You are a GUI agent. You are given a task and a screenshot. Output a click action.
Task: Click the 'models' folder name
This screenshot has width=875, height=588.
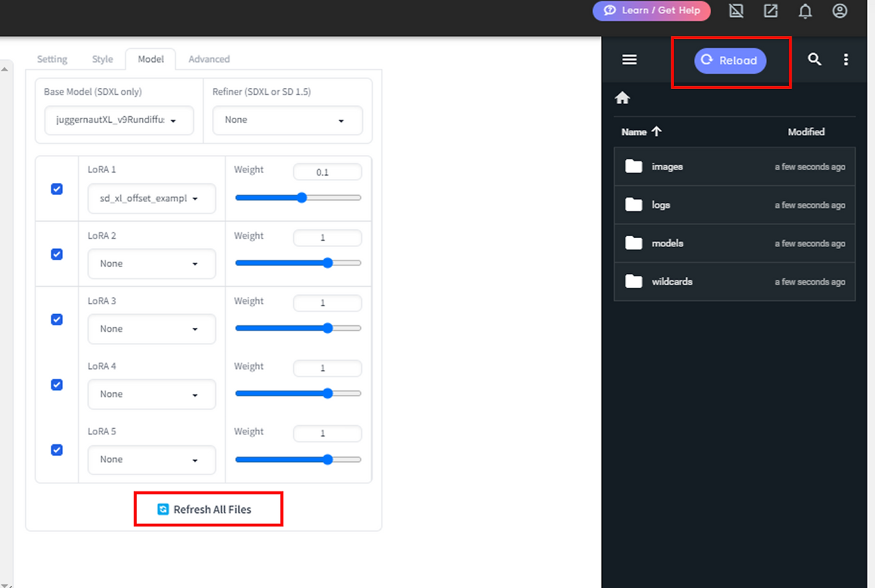point(668,243)
